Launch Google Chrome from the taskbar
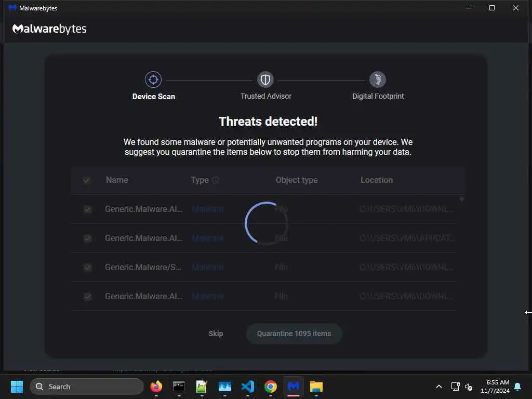Screen dimensions: 532x399 click(x=270, y=387)
